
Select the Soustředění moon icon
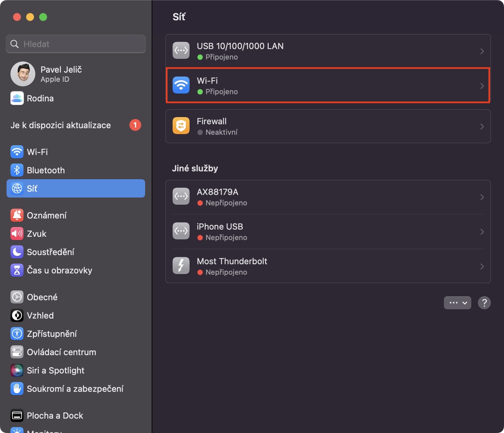pos(17,252)
